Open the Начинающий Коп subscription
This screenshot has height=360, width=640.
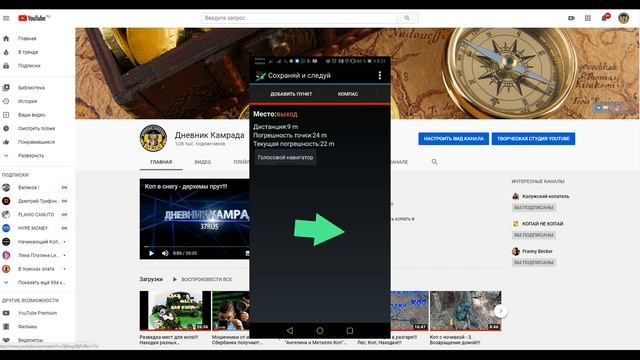coord(38,242)
